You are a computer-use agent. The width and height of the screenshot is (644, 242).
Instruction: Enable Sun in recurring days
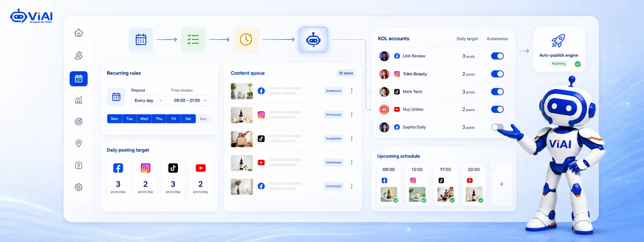coord(203,119)
